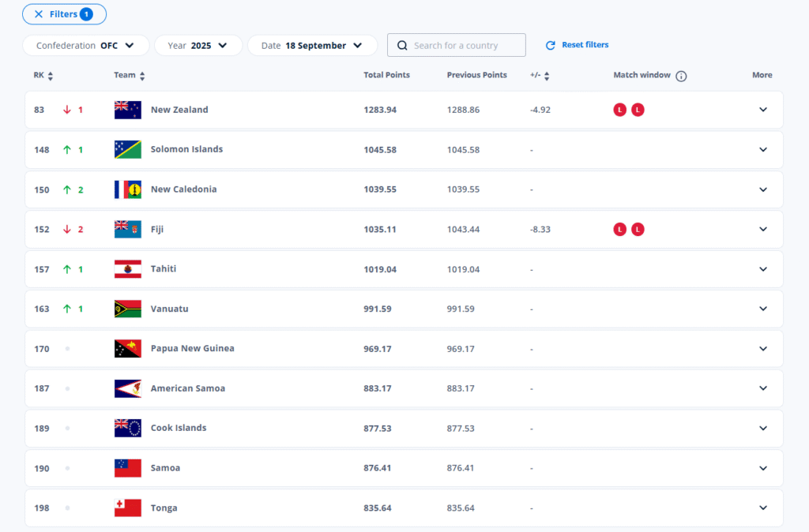Sort by the Team column arrows
The width and height of the screenshot is (809, 532).
[x=142, y=76]
